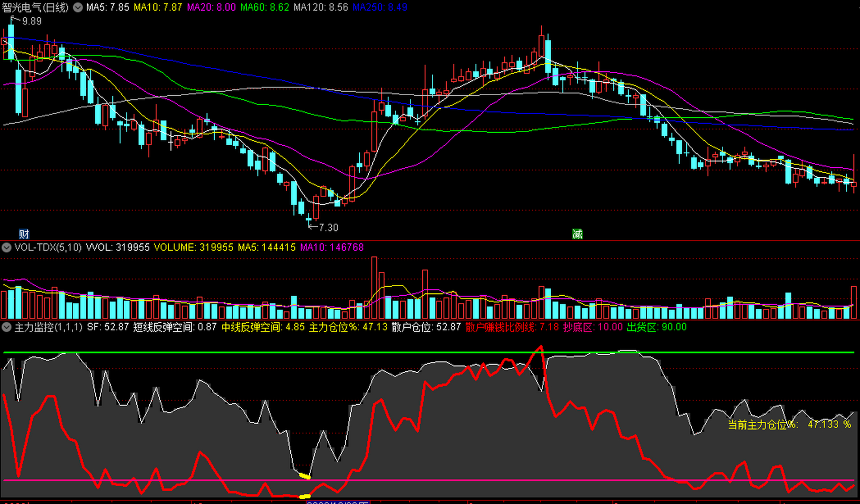
Task: Click the rightmost red volume bar
Action: point(854,302)
